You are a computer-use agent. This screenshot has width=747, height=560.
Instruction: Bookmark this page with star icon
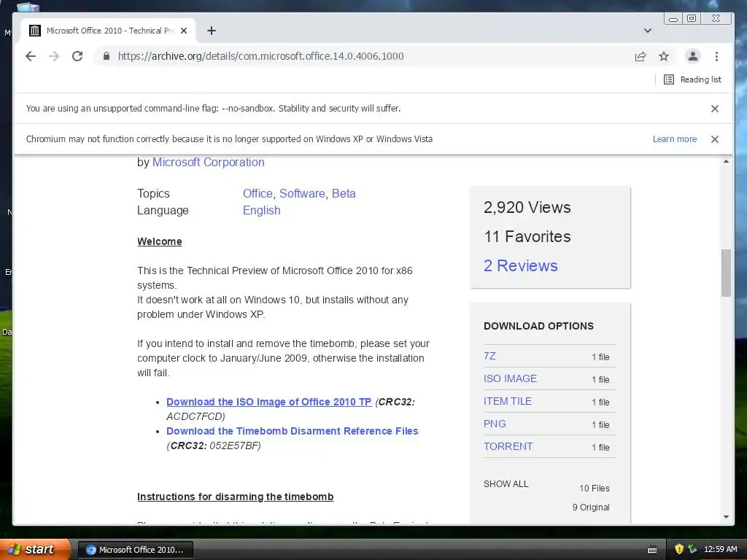664,57
